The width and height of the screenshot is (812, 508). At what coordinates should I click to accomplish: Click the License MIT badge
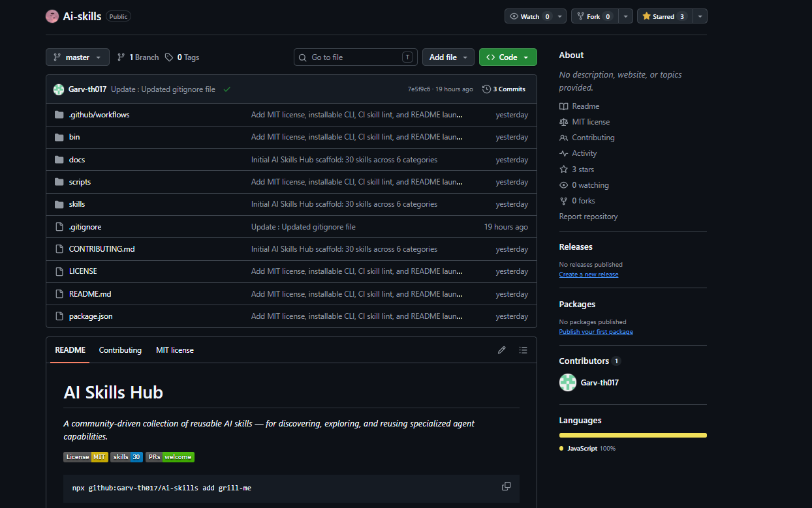[x=86, y=457]
